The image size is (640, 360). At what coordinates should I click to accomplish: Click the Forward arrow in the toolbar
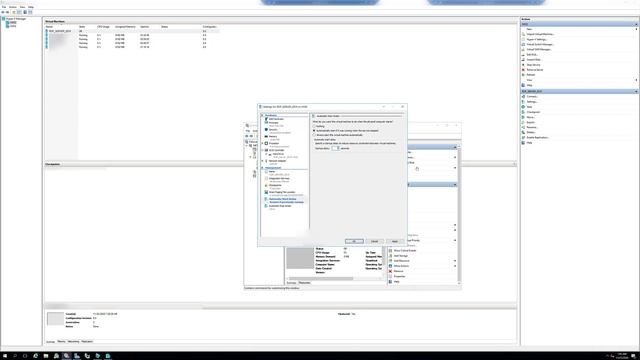[x=8, y=12]
